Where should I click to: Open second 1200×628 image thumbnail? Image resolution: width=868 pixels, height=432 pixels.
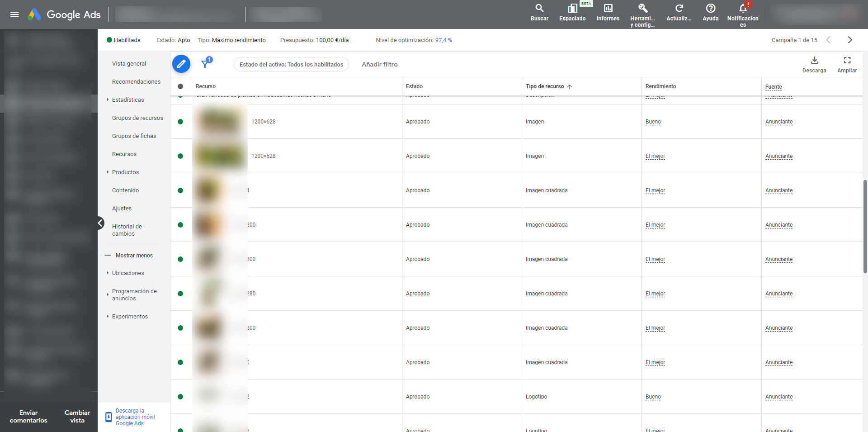tap(220, 156)
